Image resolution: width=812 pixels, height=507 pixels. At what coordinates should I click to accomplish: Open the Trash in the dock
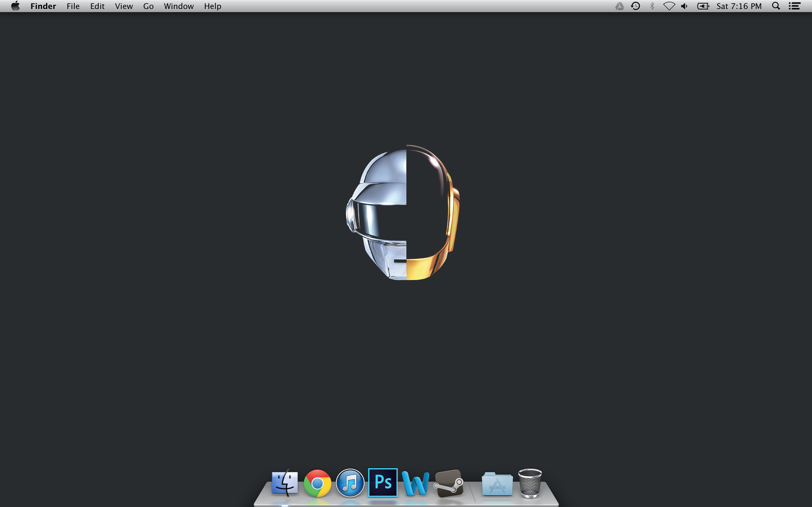pyautogui.click(x=530, y=483)
